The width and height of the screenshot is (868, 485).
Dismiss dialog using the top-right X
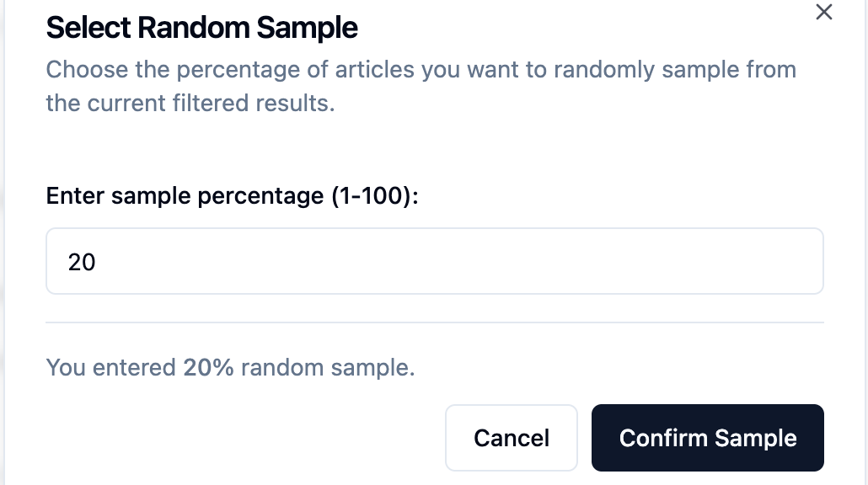[x=823, y=12]
